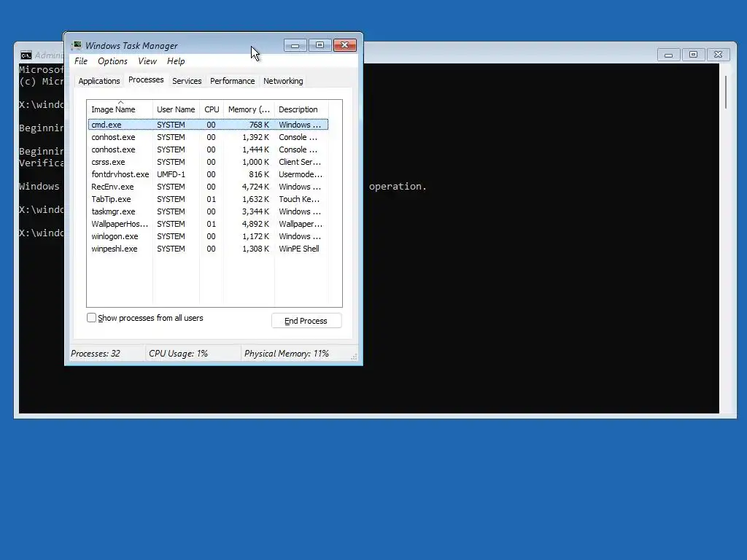The width and height of the screenshot is (747, 560).
Task: Click the WinPE Shell description
Action: (x=299, y=249)
